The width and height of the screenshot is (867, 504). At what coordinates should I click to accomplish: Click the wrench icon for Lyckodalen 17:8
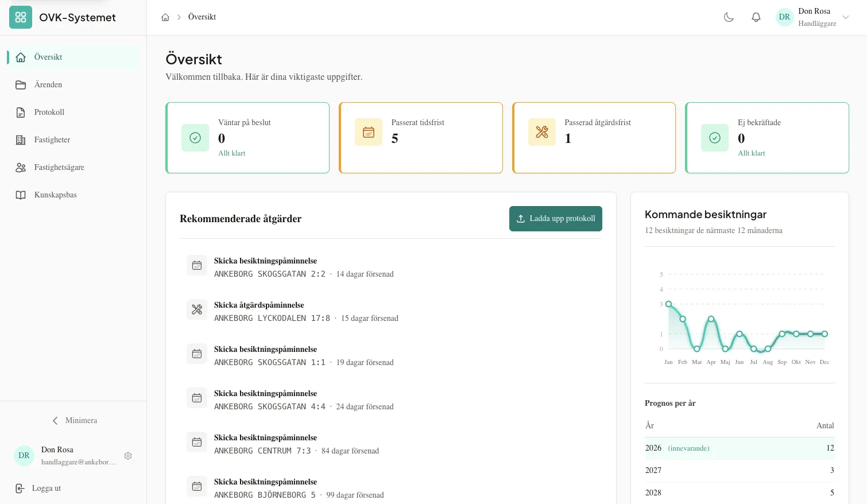(197, 310)
